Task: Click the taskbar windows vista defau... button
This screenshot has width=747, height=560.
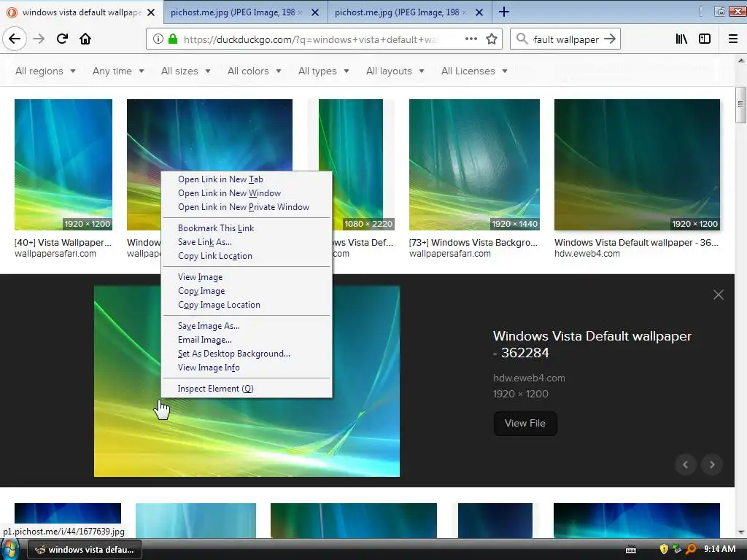Action: (x=85, y=550)
